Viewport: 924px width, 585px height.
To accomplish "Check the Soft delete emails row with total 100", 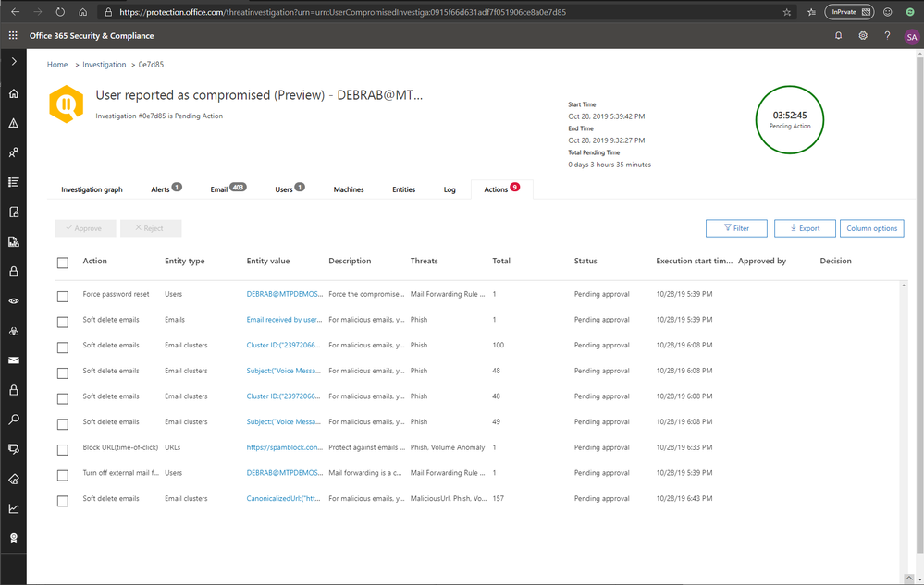I will coord(63,347).
